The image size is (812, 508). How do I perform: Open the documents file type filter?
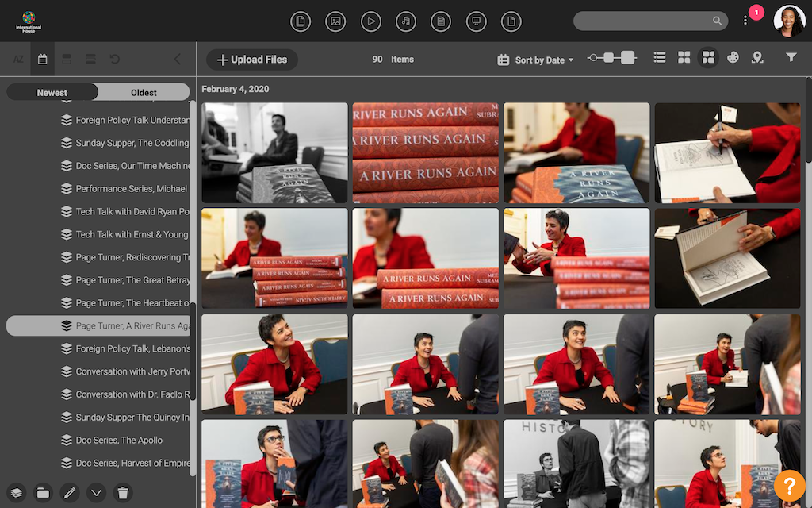(x=301, y=21)
